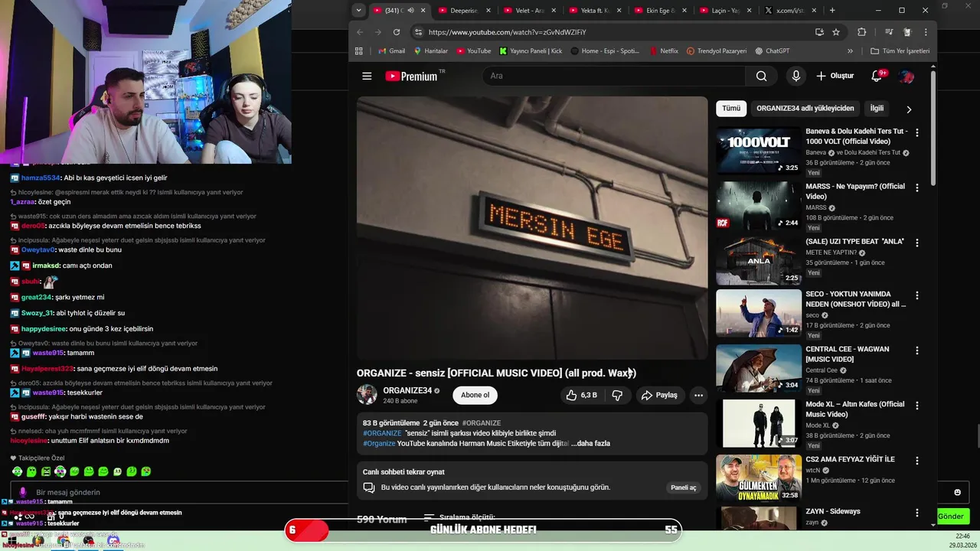Switch to the x.com tab
Viewport: 980px width, 551px height.
coord(790,11)
